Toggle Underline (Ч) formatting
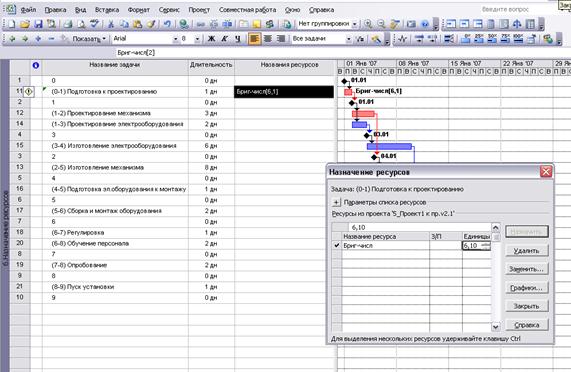Viewport: 571px width, 372px height. pyautogui.click(x=237, y=39)
